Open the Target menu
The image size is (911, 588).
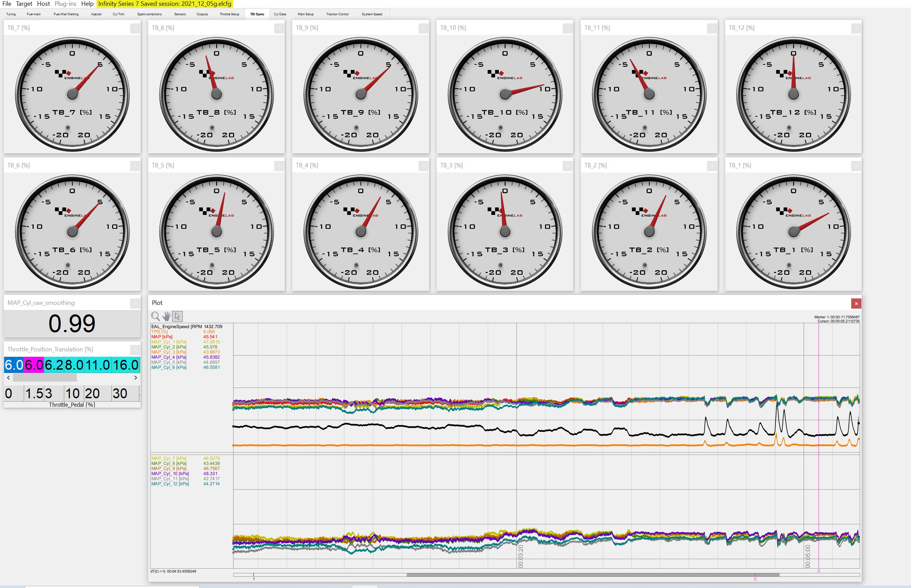pos(24,4)
